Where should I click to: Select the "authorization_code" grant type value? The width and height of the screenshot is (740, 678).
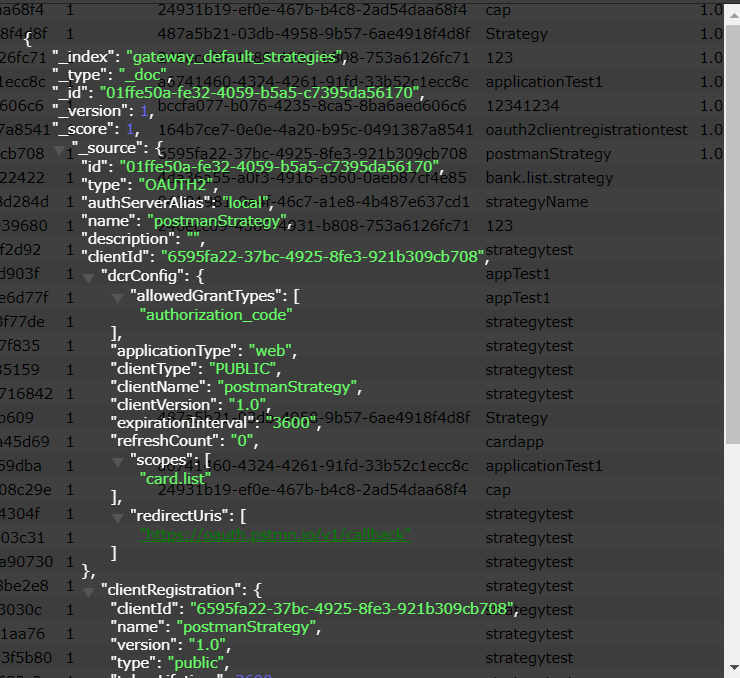coord(215,314)
